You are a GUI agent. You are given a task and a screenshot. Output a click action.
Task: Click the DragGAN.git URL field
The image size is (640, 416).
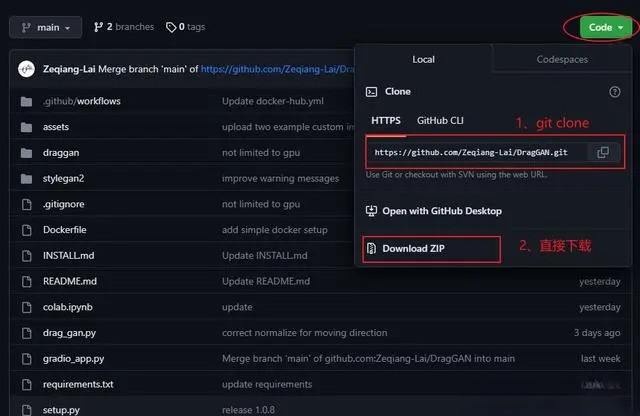477,152
